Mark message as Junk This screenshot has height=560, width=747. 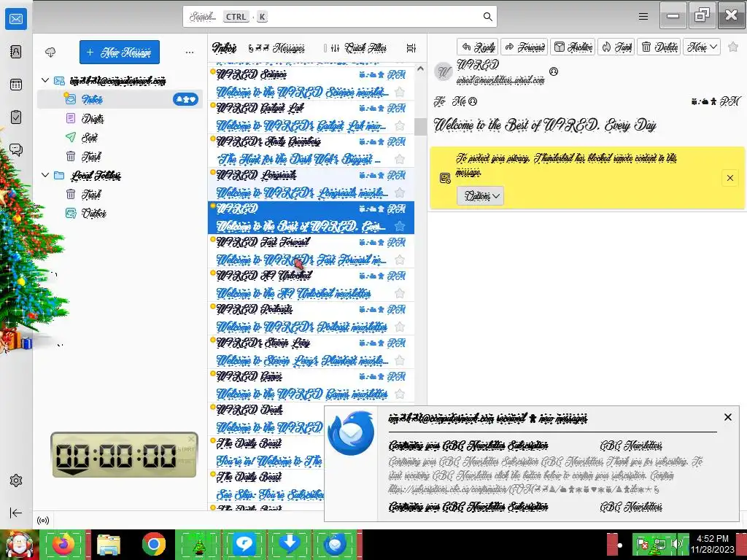[x=616, y=47]
